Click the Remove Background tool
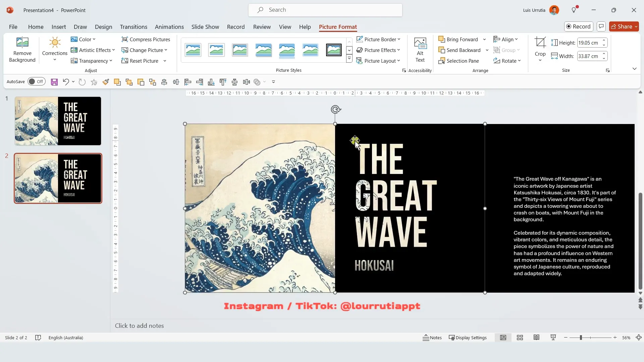Image resolution: width=644 pixels, height=362 pixels. [x=22, y=50]
